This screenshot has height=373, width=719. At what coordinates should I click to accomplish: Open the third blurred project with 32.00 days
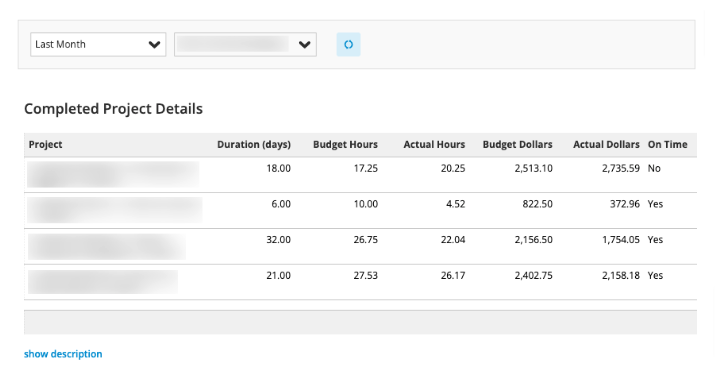pos(106,246)
